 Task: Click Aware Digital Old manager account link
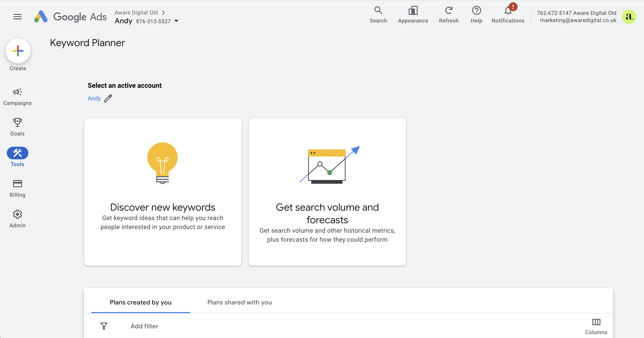[x=136, y=13]
